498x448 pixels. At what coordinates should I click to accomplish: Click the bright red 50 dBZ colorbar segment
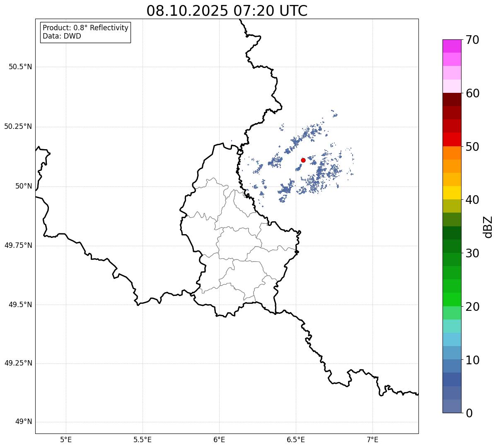tap(452, 139)
